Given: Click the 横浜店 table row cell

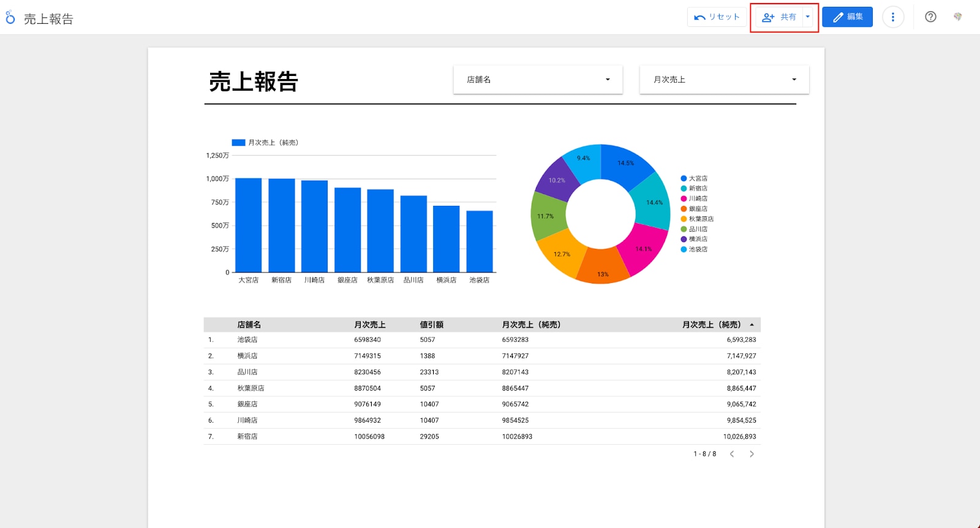Looking at the screenshot, I should coord(247,356).
